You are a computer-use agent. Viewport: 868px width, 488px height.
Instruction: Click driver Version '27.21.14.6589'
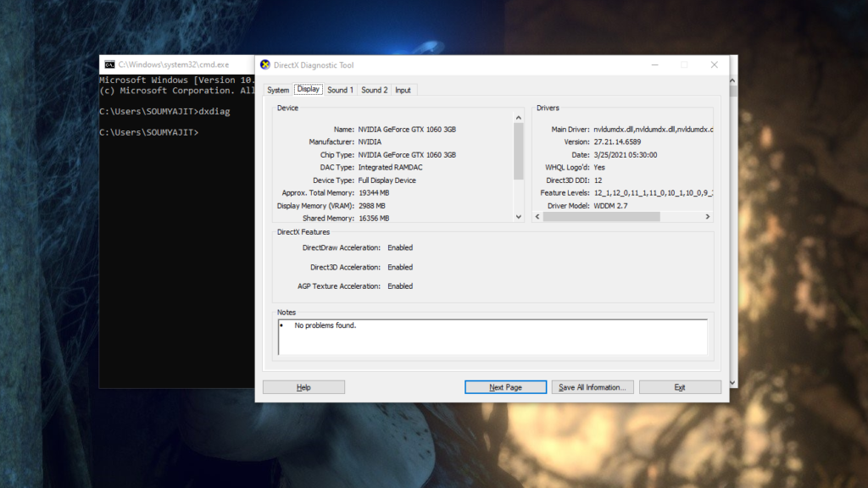tap(617, 142)
